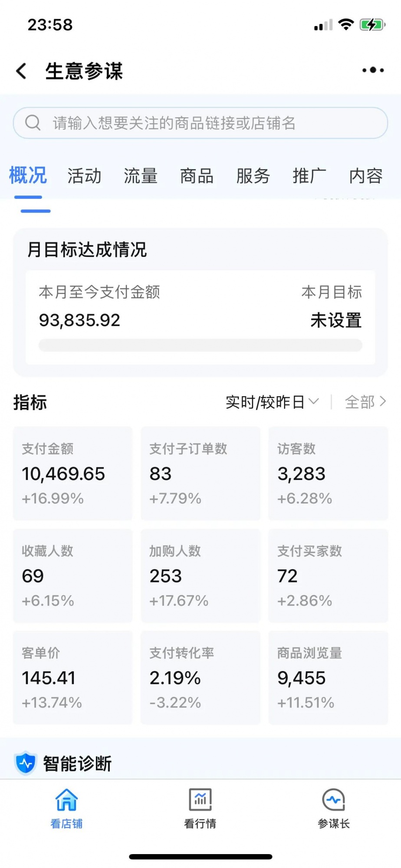Open the 参谋长 chat icon
401x868 pixels.
[333, 800]
